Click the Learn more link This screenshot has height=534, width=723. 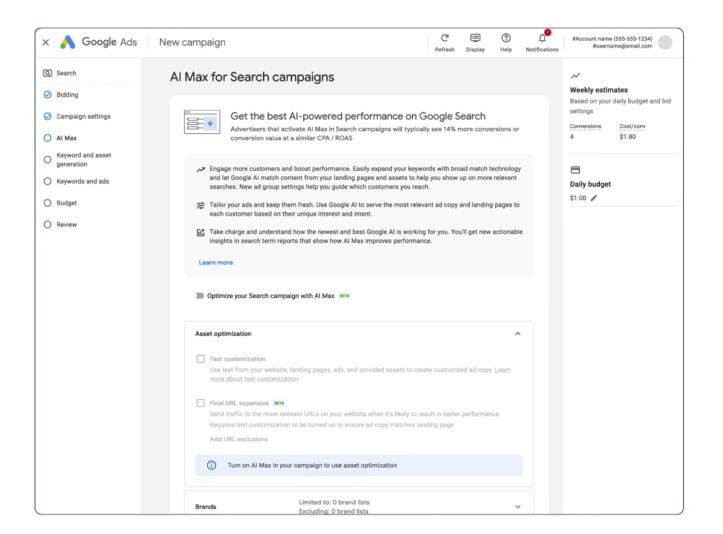(x=216, y=262)
